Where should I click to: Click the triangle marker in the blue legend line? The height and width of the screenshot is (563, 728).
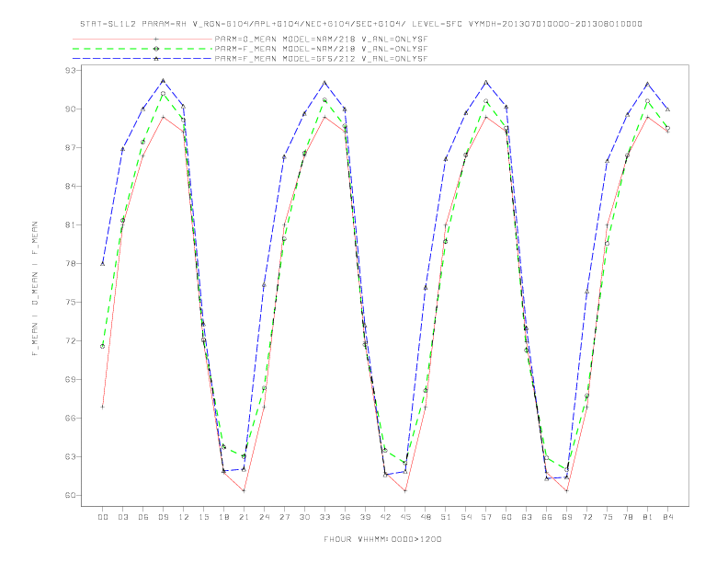point(156,59)
